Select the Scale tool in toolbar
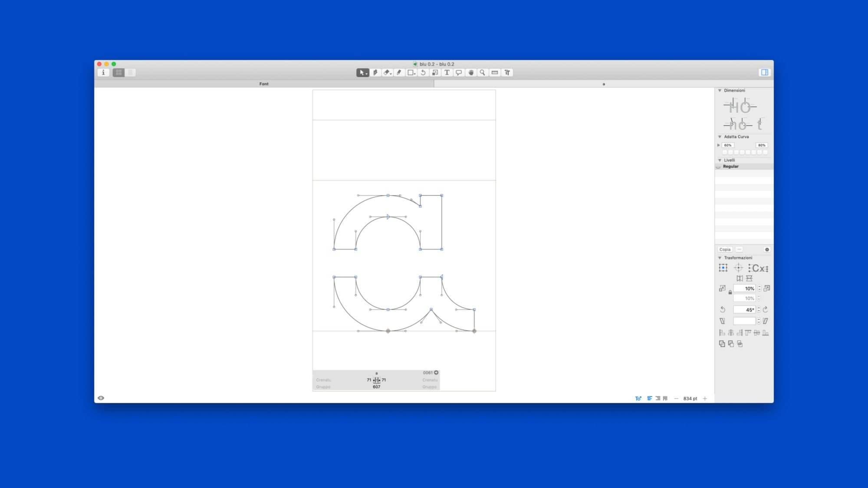 [435, 73]
